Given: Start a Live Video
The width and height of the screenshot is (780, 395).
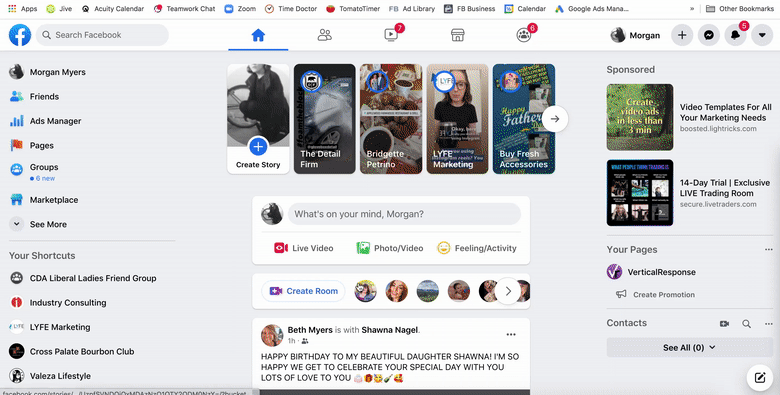Looking at the screenshot, I should (x=303, y=248).
